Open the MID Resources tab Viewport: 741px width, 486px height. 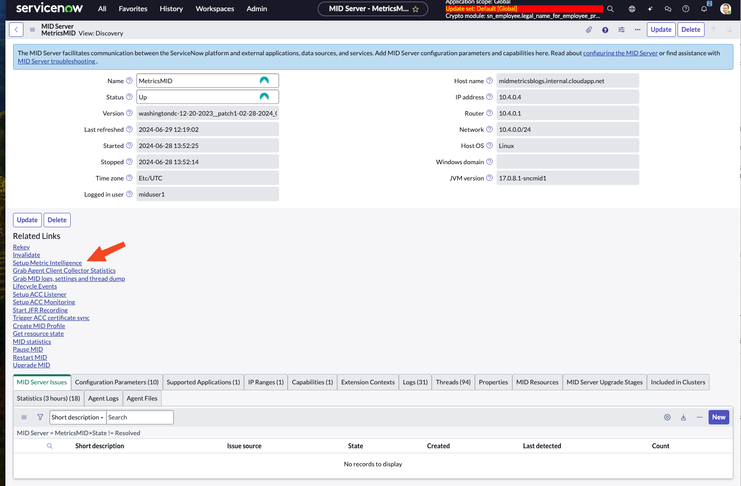pyautogui.click(x=537, y=382)
